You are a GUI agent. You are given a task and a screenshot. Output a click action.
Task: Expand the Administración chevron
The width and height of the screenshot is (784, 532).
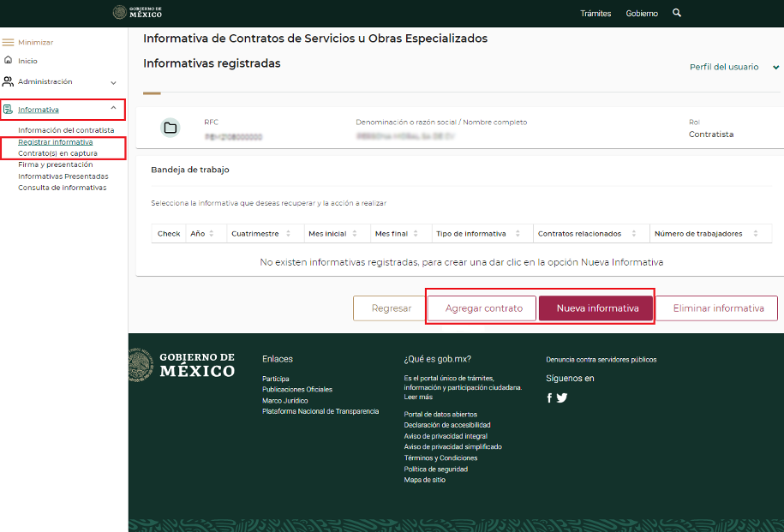[113, 82]
